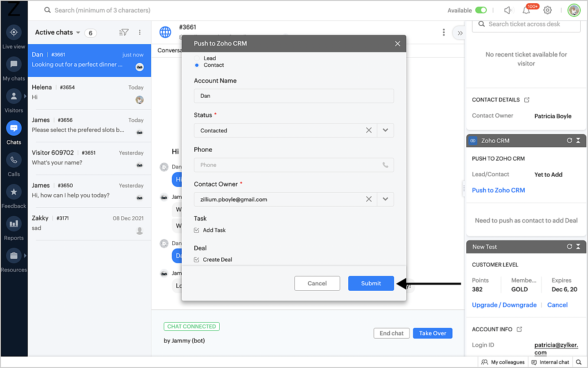Open Visitor 609702 chat #3651
588x368 pixels.
tap(89, 159)
